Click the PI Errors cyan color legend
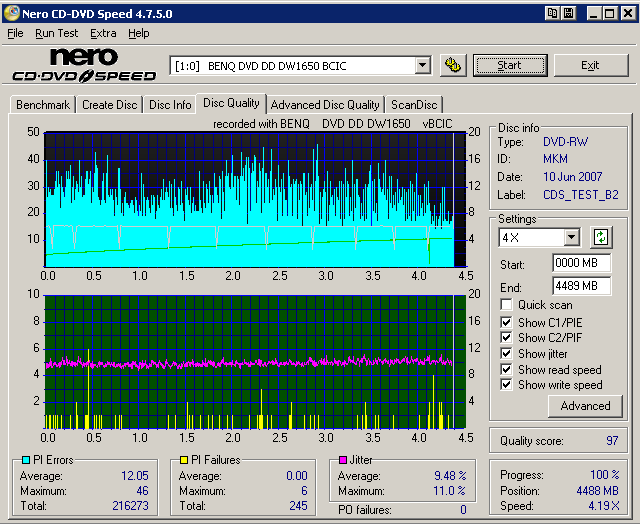The width and height of the screenshot is (640, 524). (26, 461)
